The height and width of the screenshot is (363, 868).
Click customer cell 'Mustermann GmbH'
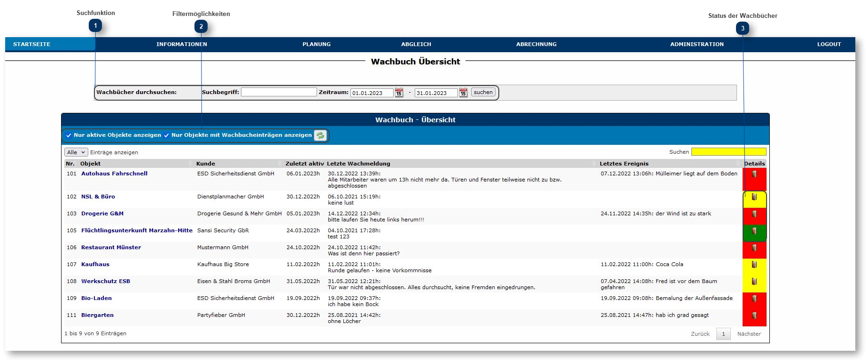(223, 247)
